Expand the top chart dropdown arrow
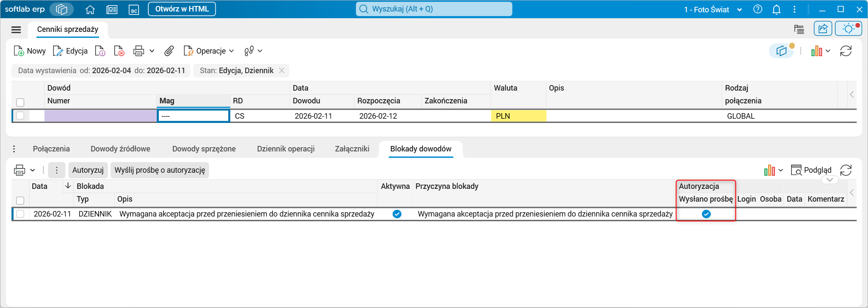This screenshot has height=308, width=868. 828,51
